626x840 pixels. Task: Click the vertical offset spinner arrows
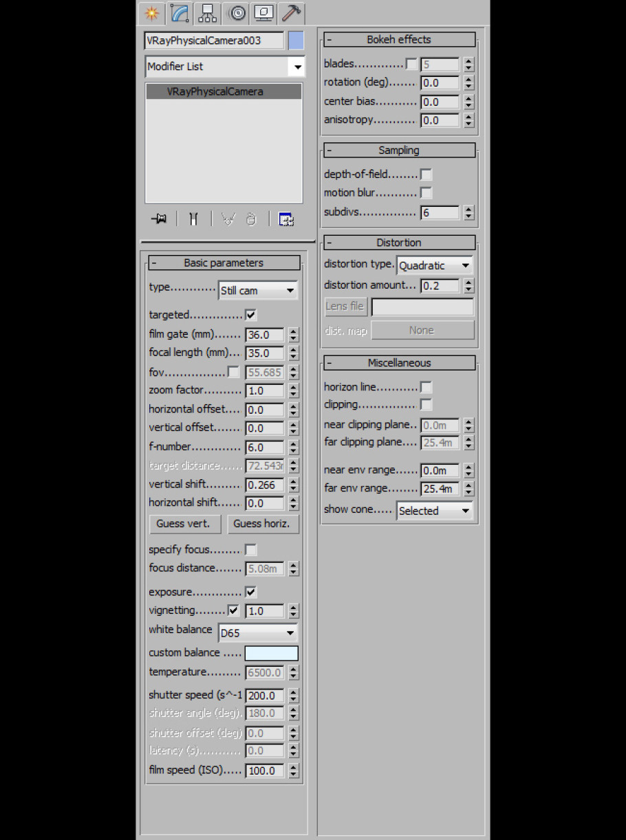click(x=294, y=428)
